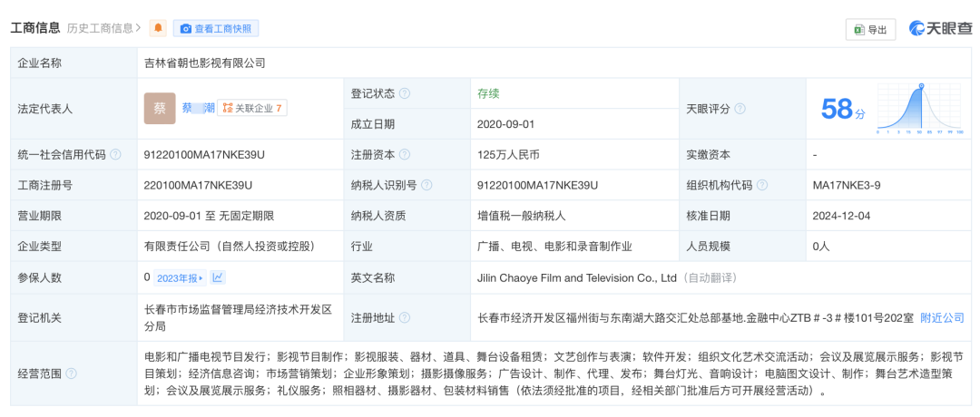Click the 导出 export button

[870, 29]
